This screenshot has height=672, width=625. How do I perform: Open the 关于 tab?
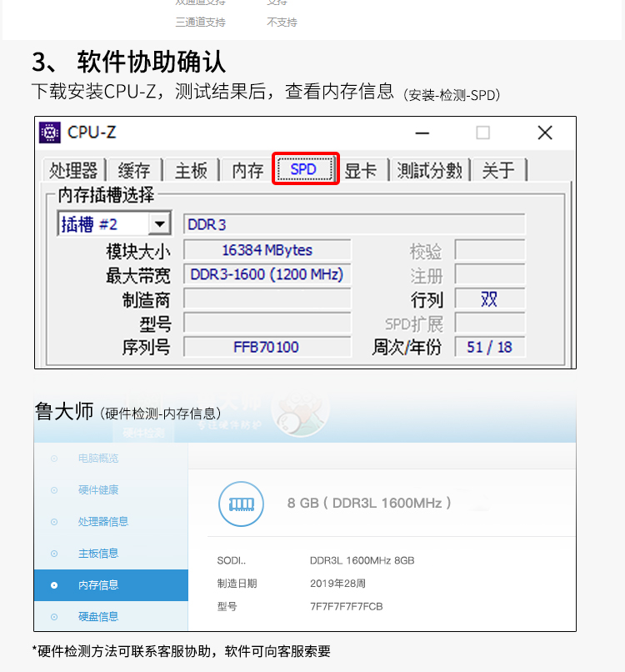point(498,171)
